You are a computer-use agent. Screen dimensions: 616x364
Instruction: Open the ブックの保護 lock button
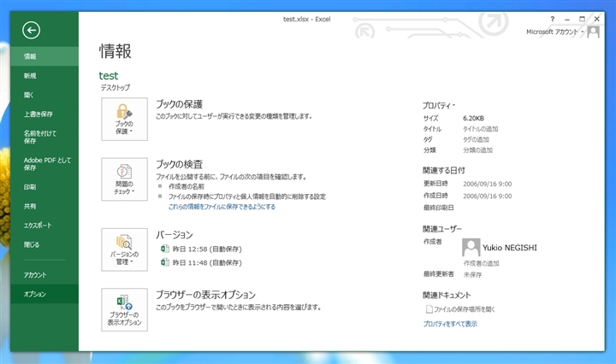point(125,120)
